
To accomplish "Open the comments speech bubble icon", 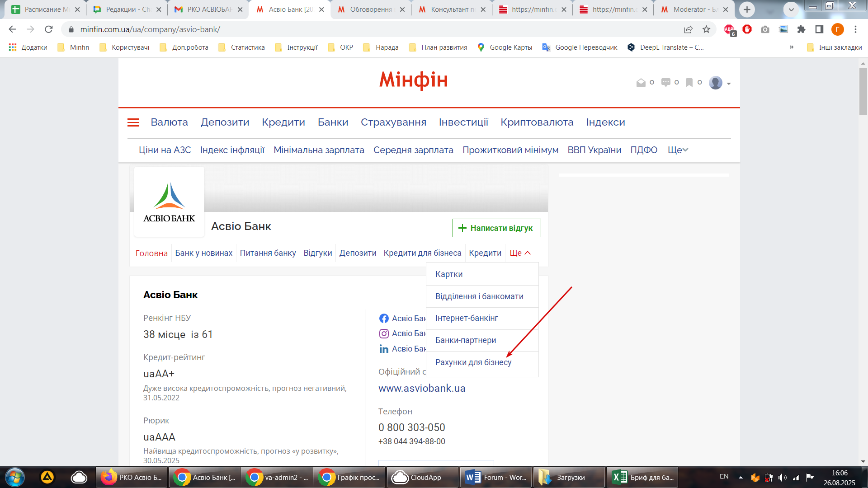I will (665, 83).
